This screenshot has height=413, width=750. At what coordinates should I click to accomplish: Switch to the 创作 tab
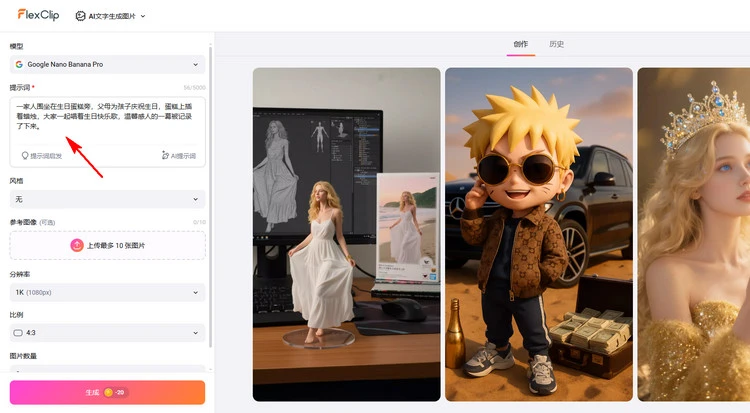(x=521, y=44)
